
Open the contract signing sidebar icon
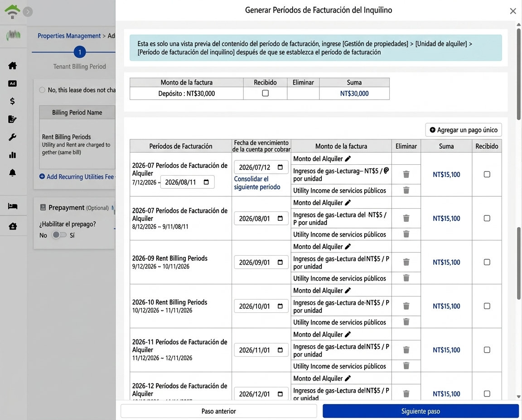(13, 119)
